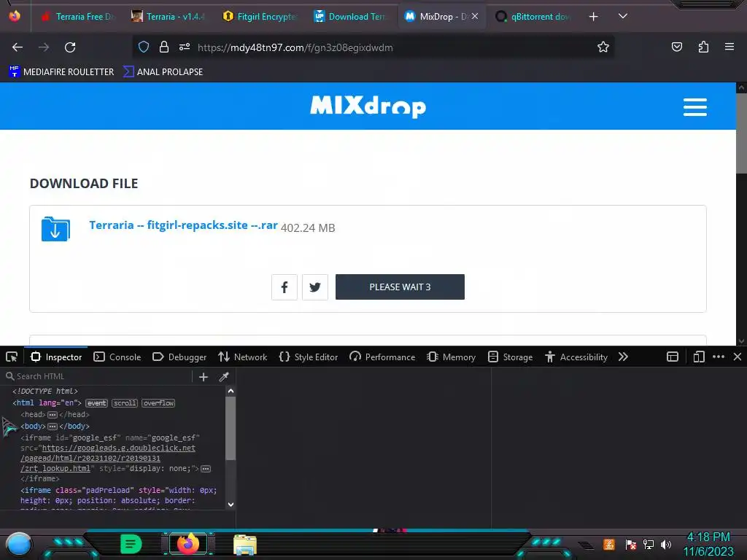
Task: Focus the Search HTML field
Action: [98, 376]
